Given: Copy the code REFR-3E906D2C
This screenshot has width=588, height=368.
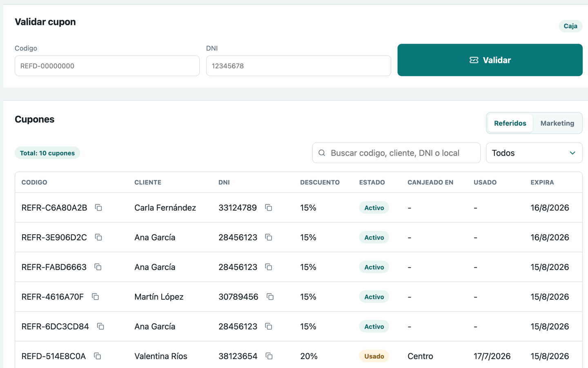Looking at the screenshot, I should (98, 237).
